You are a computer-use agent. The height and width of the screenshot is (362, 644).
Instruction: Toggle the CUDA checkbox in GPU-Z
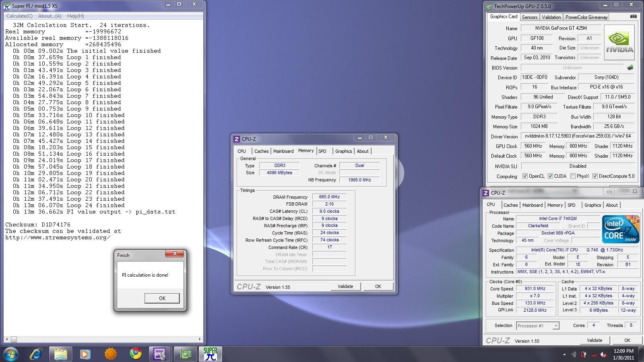550,176
